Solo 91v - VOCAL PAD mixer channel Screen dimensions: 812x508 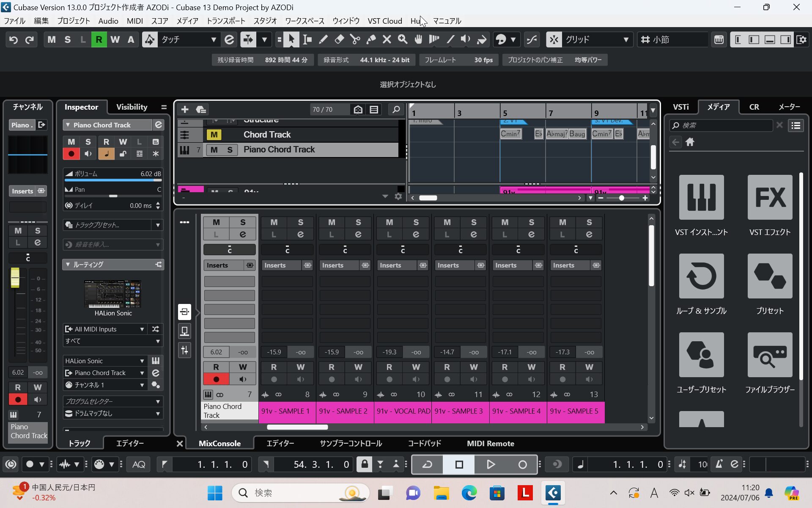point(416,222)
